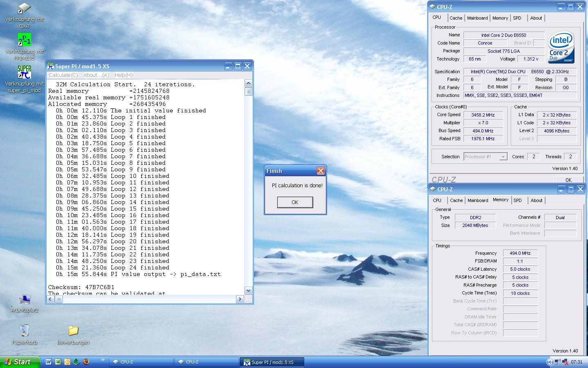Open the Help(H) menu in Super PI
The height and width of the screenshot is (368, 588).
123,75
